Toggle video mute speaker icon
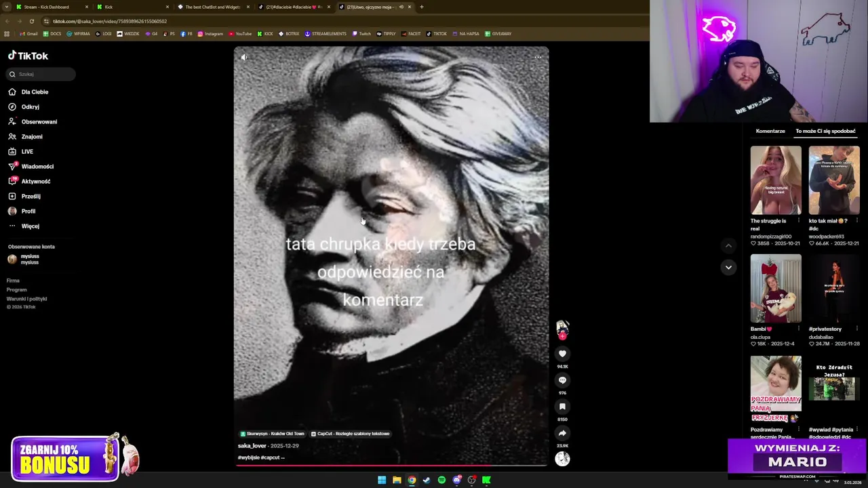This screenshot has width=868, height=488. (x=244, y=57)
